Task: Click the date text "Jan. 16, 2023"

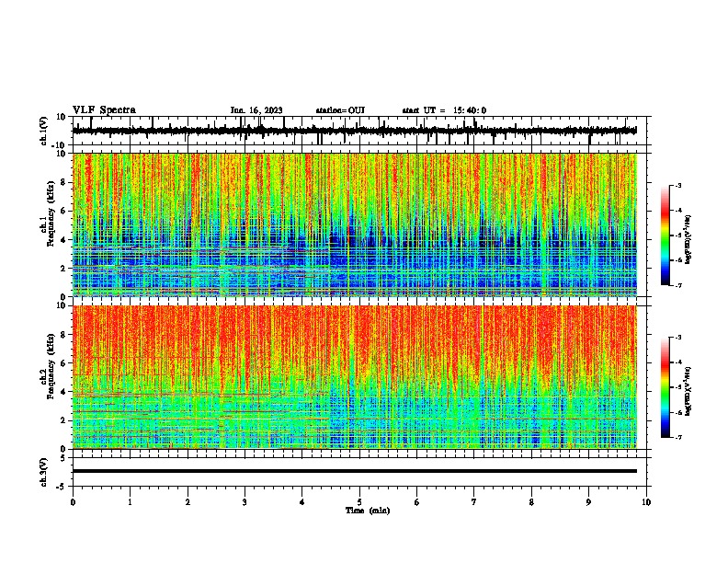Action: 256,110
